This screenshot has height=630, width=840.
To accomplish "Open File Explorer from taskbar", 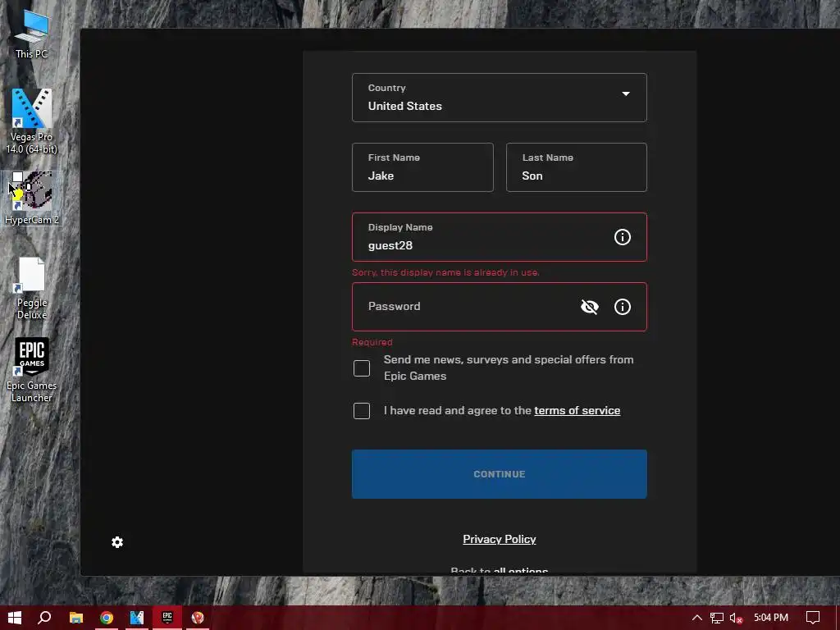I will (76, 618).
